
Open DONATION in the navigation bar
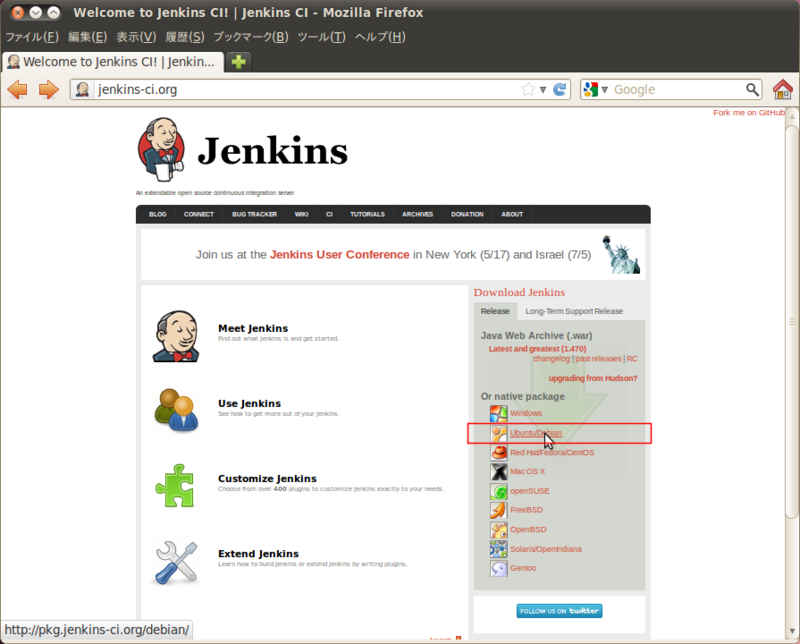click(x=467, y=214)
